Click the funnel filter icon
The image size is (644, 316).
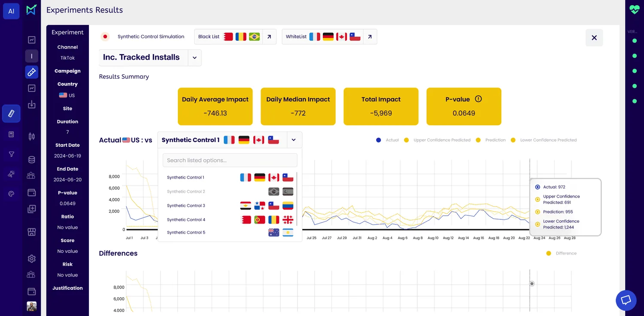pyautogui.click(x=11, y=154)
